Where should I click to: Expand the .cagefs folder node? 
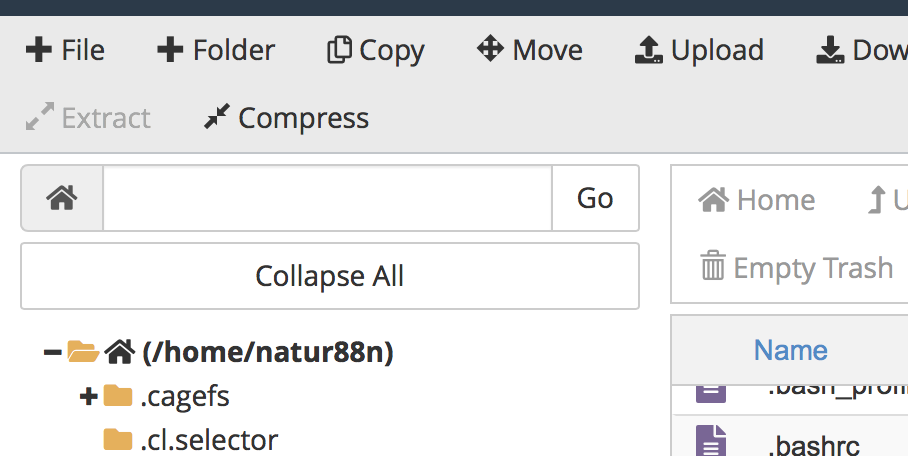pos(88,397)
